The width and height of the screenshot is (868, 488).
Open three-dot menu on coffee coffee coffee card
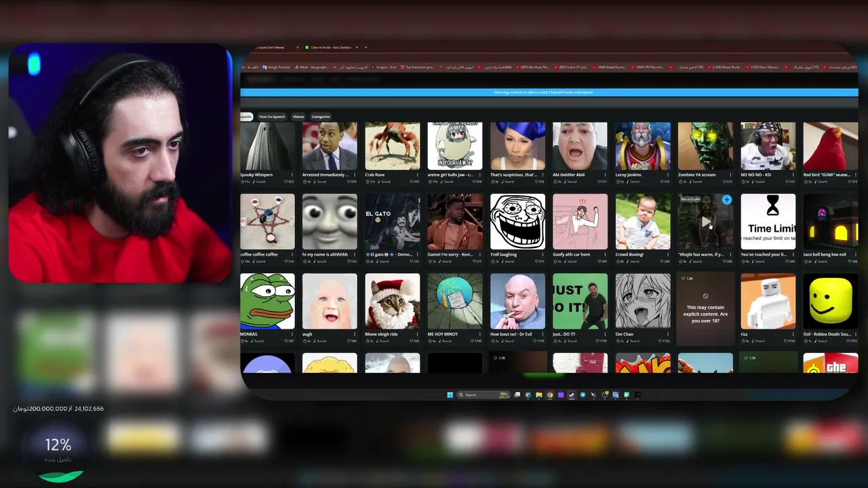click(292, 255)
